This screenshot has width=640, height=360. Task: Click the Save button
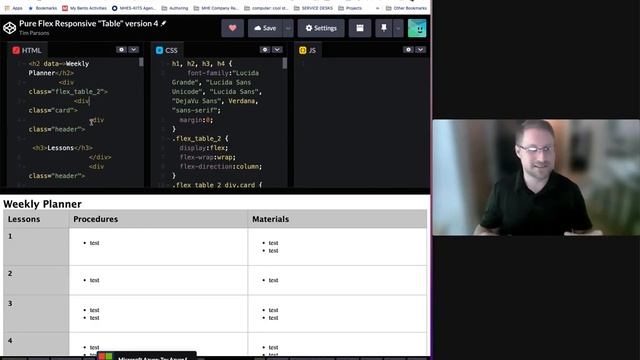click(265, 28)
